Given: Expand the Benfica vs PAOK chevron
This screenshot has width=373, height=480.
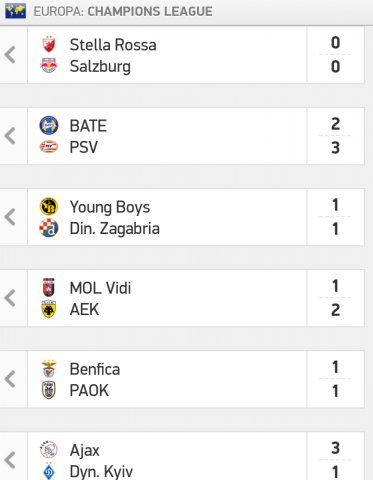Looking at the screenshot, I should (11, 379).
